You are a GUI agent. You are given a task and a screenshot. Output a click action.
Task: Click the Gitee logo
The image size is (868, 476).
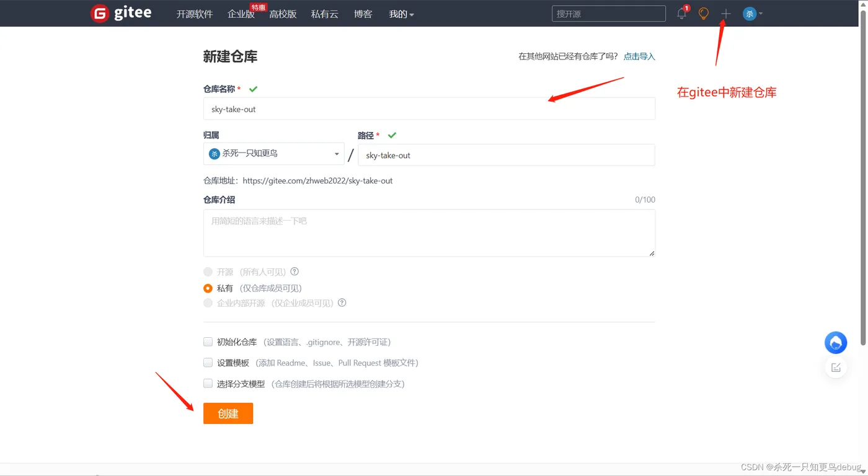coord(121,13)
